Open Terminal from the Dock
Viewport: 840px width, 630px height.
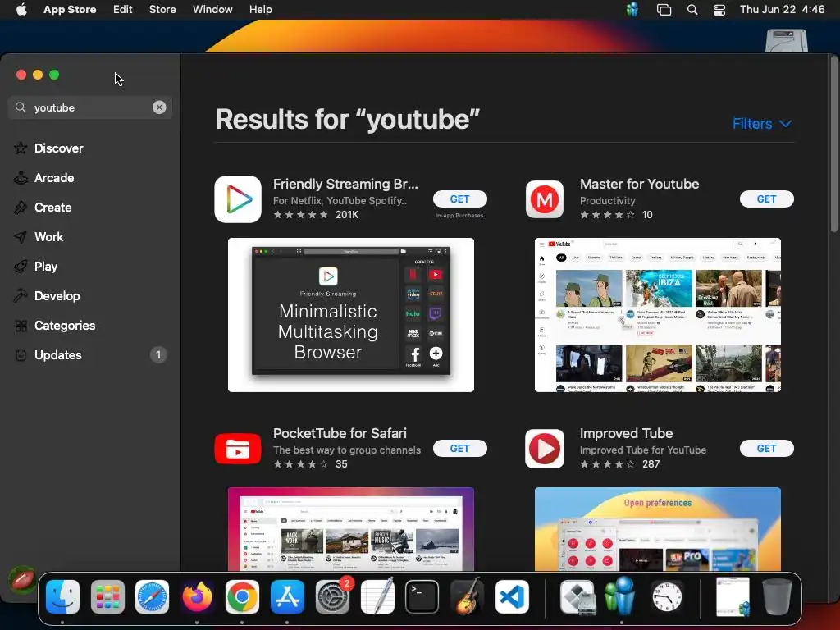(x=422, y=597)
